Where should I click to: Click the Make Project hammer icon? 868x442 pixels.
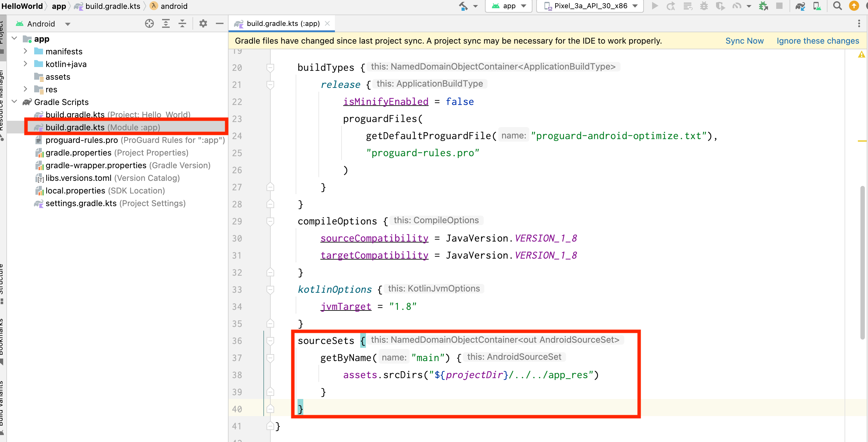point(464,6)
